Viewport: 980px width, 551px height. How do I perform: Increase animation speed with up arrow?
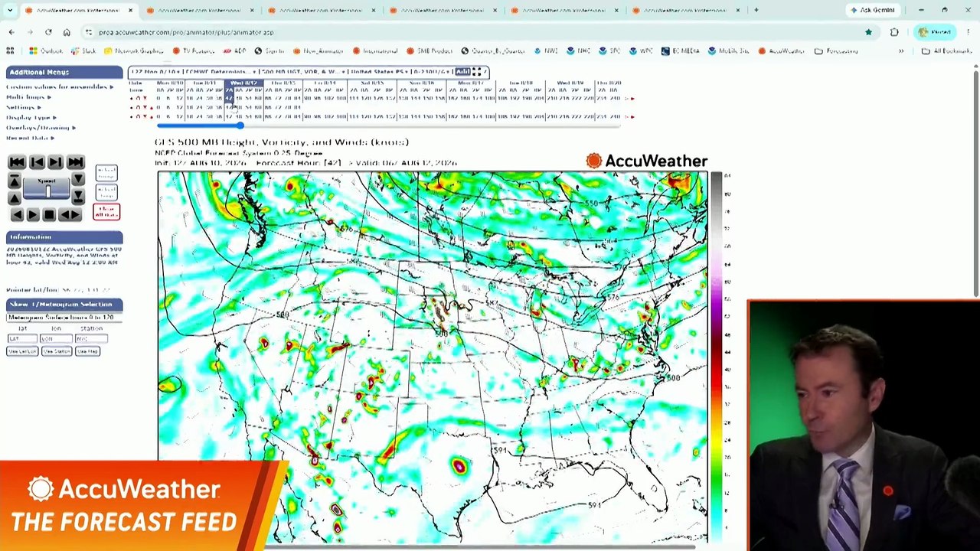coord(15,198)
